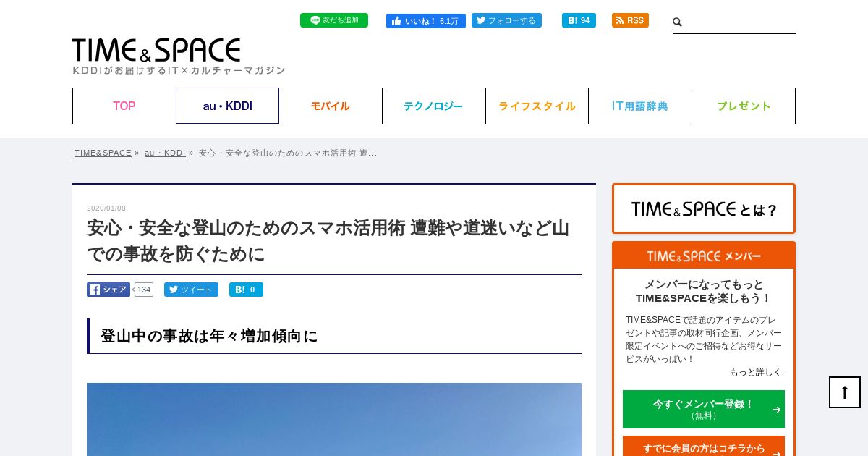Like the page via Facebook いいね button

point(426,20)
